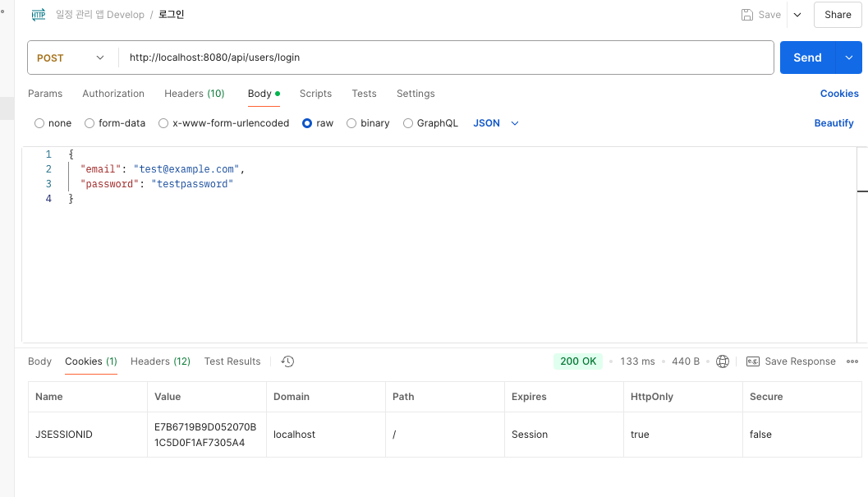This screenshot has height=497, width=868.
Task: Click the Path column header
Action: pyautogui.click(x=445, y=397)
